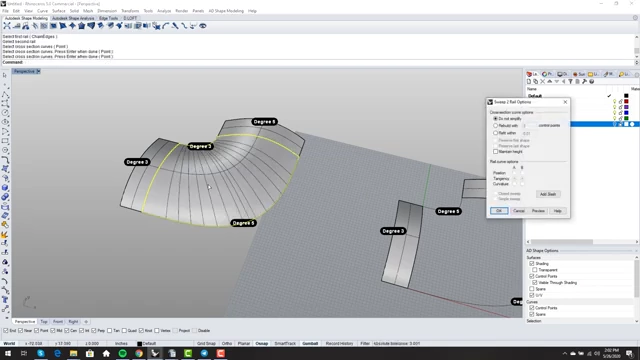
Task: Select Refit within radio option
Action: click(x=496, y=133)
